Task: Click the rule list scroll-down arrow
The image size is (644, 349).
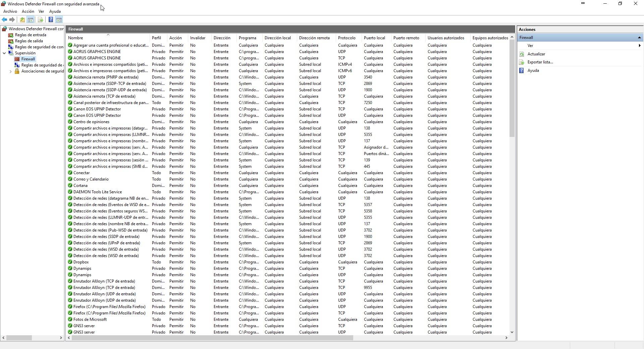Action: point(512,332)
